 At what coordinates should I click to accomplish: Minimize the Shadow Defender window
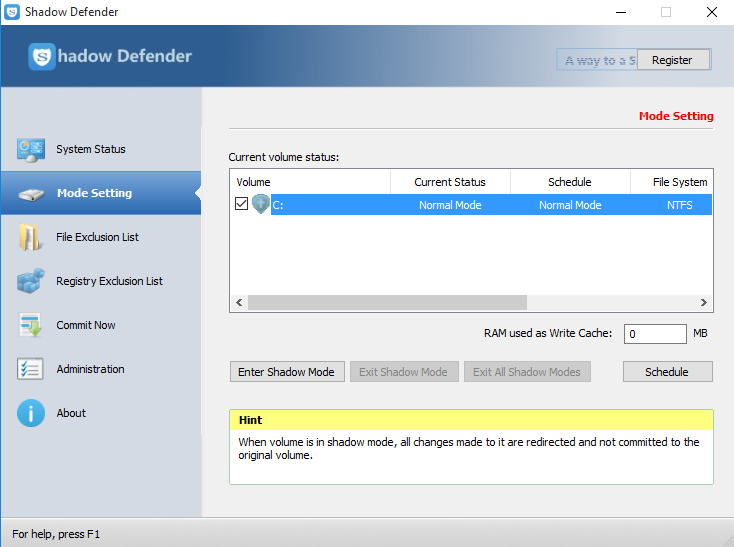click(x=621, y=12)
